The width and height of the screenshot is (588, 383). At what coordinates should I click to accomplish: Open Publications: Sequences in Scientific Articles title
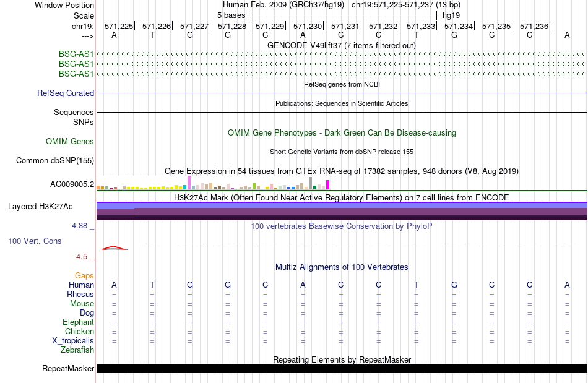[342, 103]
